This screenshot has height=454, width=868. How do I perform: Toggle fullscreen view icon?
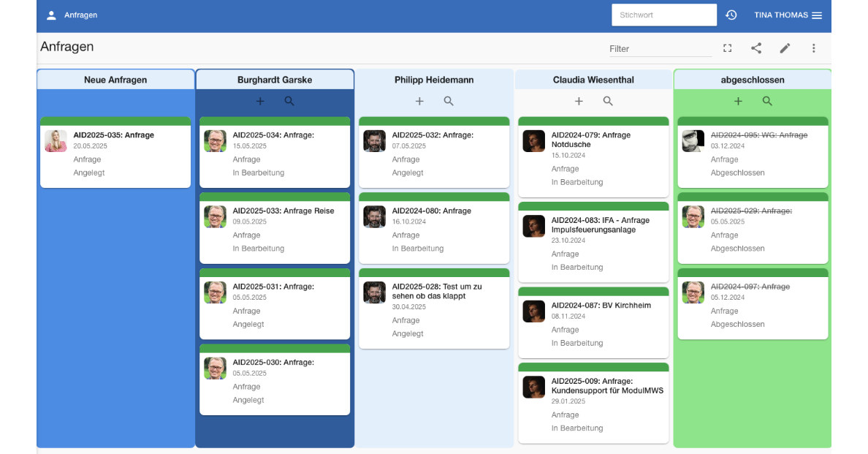[x=727, y=48]
